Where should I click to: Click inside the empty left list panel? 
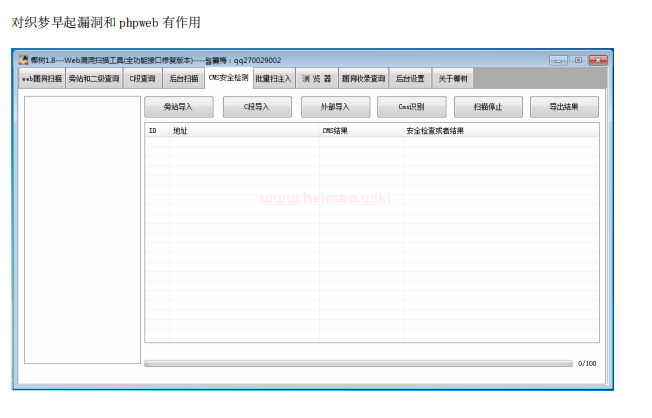[82, 240]
